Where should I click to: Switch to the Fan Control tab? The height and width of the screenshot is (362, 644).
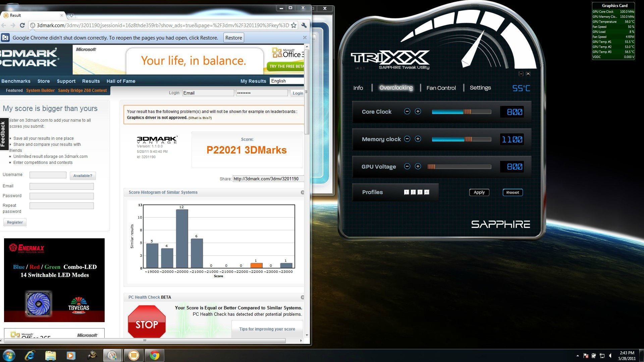coord(441,88)
